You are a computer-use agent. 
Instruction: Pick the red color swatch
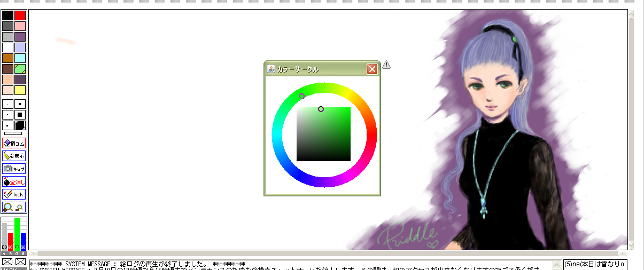coord(20,15)
